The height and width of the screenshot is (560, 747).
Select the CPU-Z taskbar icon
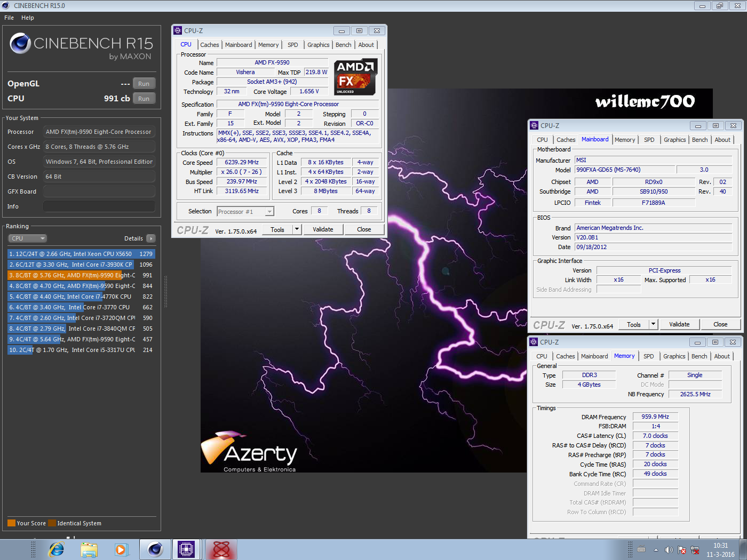tap(186, 549)
